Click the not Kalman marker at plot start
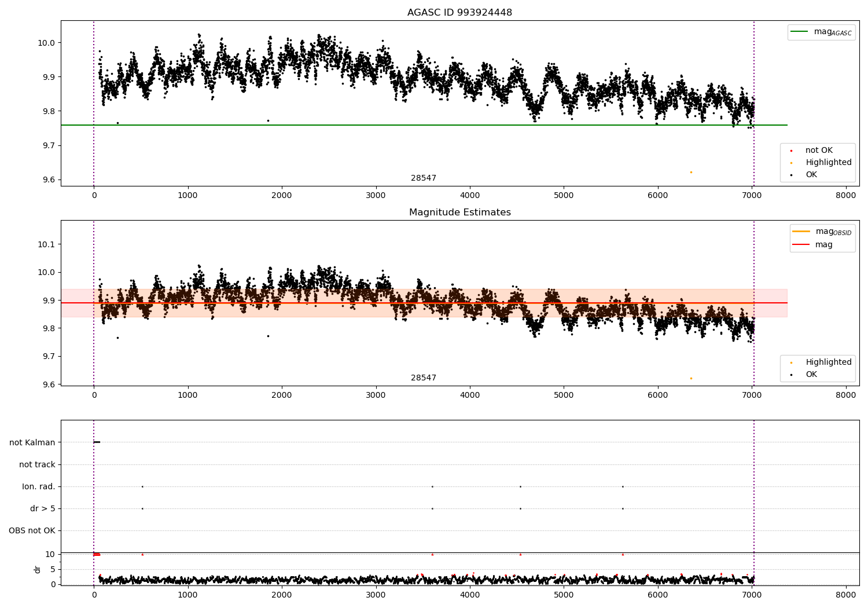The height and width of the screenshot is (608, 868). [x=97, y=442]
